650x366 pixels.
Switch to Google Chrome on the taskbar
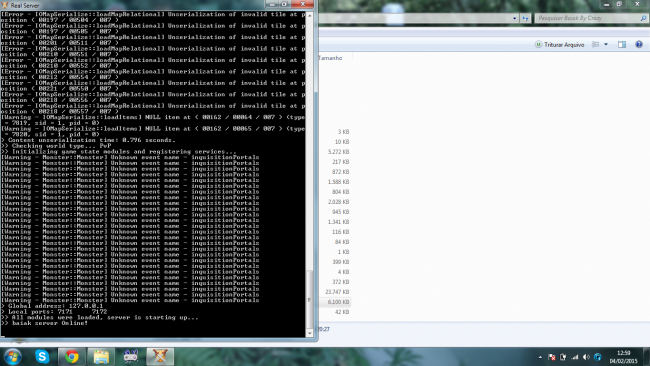coord(72,356)
